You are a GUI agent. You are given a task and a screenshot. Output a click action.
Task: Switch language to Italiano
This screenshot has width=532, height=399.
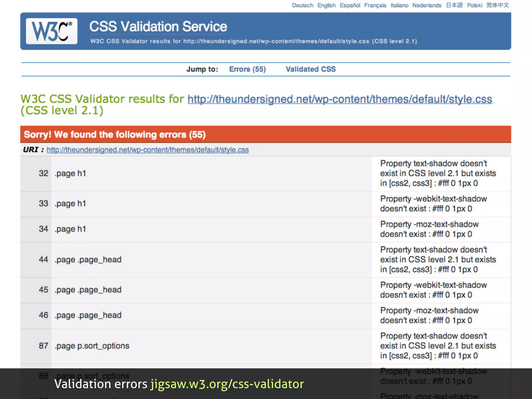[x=400, y=5]
